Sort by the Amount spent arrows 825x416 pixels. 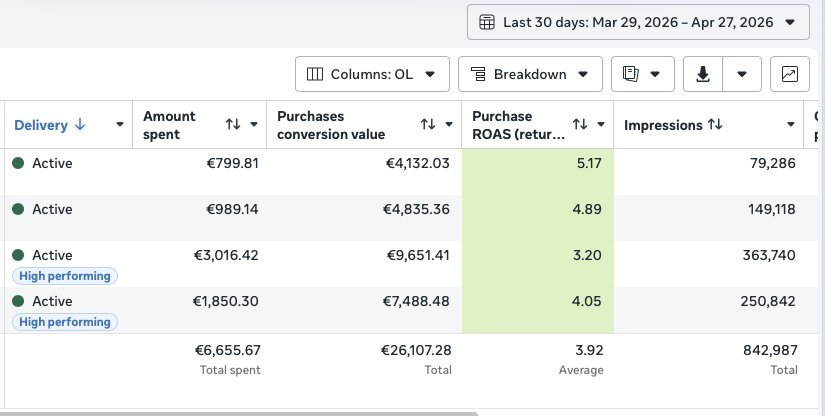click(233, 124)
